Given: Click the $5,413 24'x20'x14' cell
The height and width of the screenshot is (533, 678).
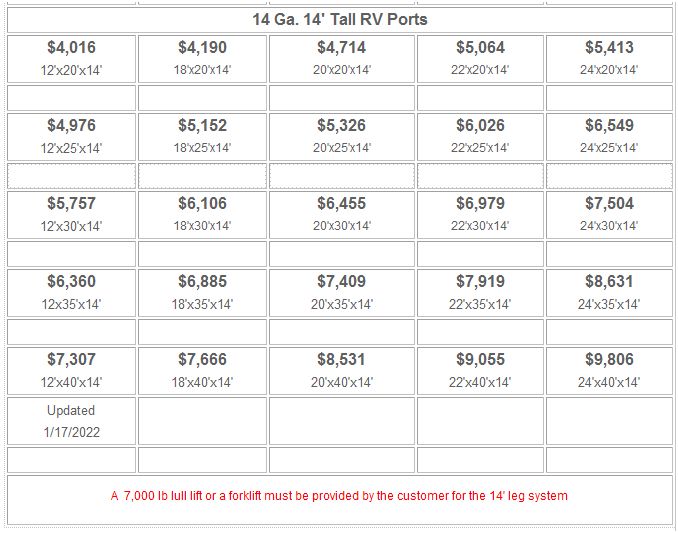Looking at the screenshot, I should (609, 59).
